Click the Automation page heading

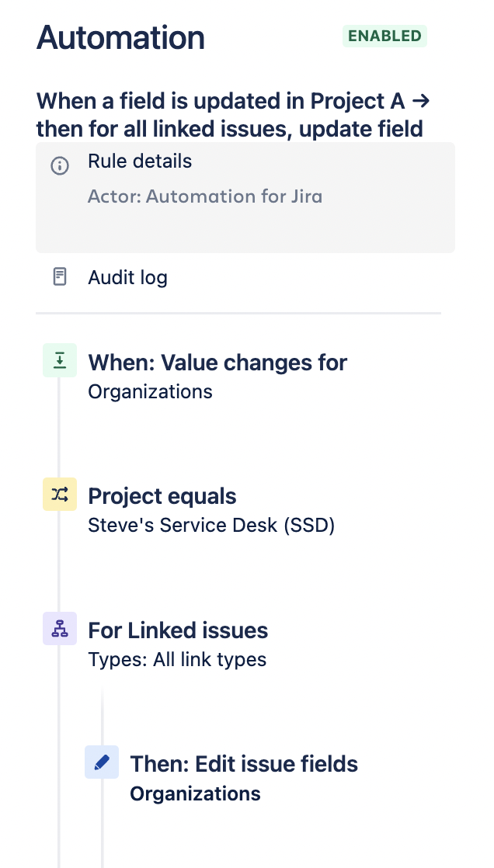point(120,36)
